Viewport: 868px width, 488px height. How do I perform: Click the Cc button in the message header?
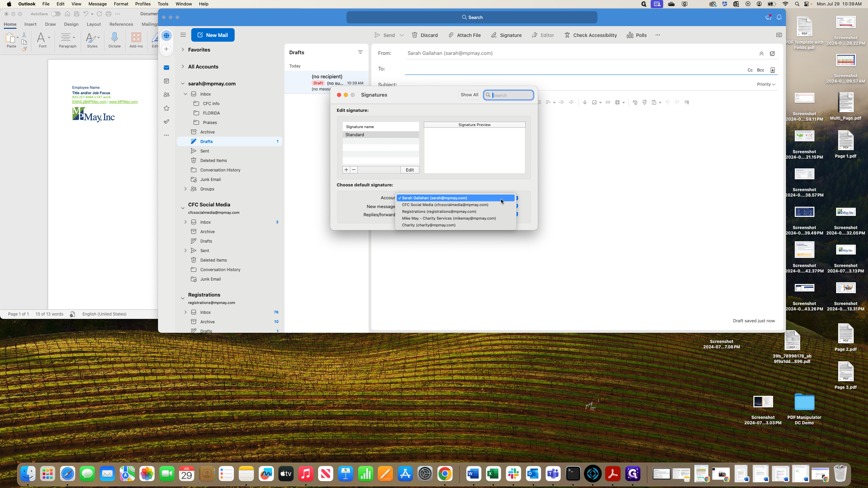(x=750, y=70)
